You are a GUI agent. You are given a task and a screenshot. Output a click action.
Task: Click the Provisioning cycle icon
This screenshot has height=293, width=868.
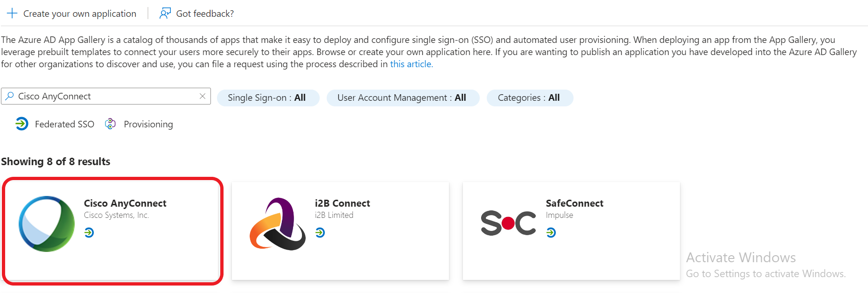[110, 124]
